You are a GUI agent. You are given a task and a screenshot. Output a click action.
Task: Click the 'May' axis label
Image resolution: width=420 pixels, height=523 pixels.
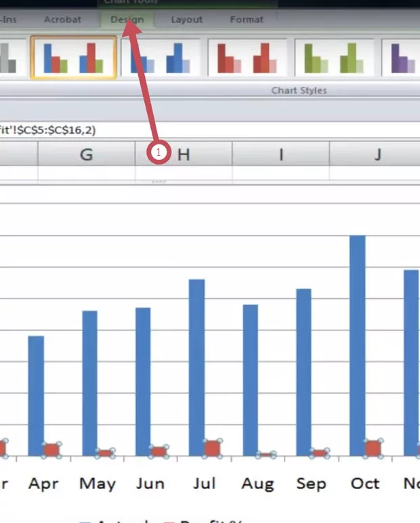tap(98, 484)
